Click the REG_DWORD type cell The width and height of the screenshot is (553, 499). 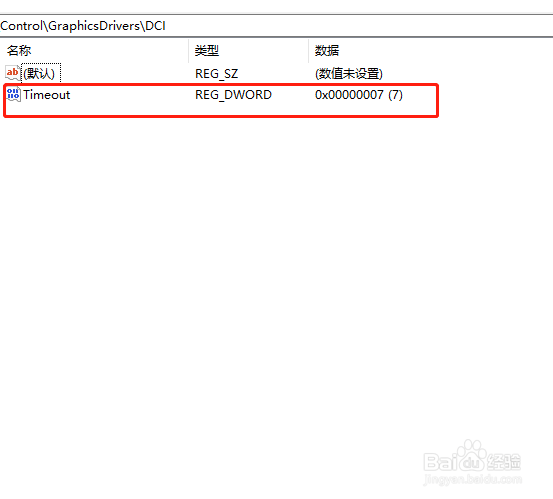pos(233,95)
